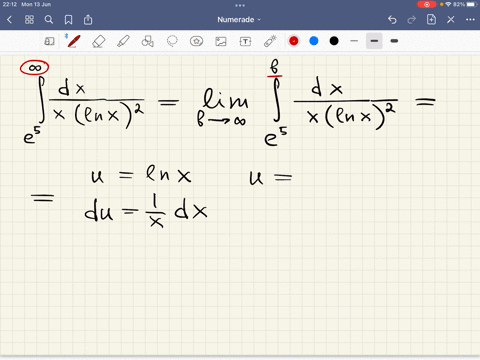This screenshot has width=480, height=360.
Task: Undo the last stroke
Action: pos(392,20)
